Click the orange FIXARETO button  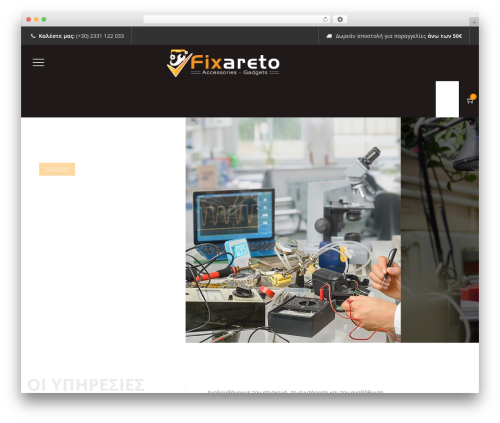(57, 169)
